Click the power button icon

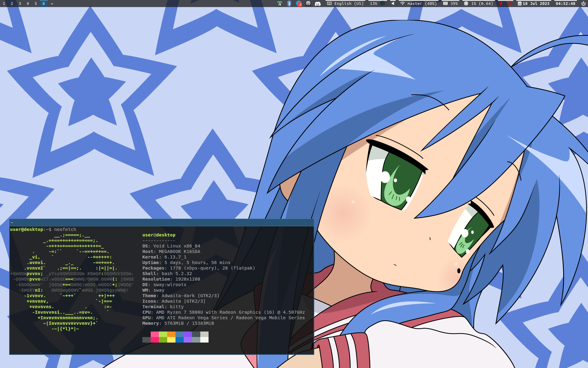(x=583, y=4)
